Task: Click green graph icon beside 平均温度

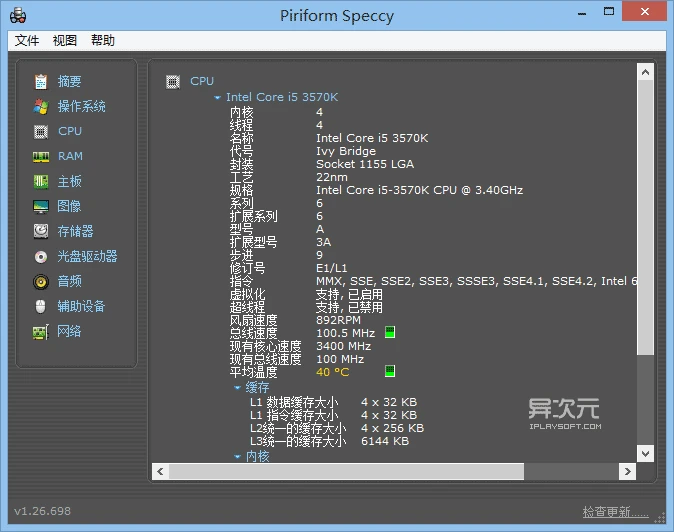Action: point(390,371)
